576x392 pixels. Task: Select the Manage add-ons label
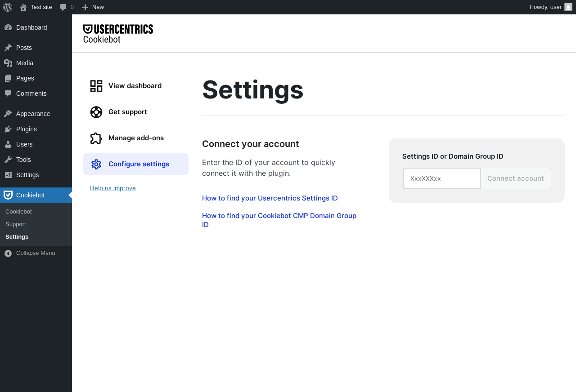click(x=136, y=138)
